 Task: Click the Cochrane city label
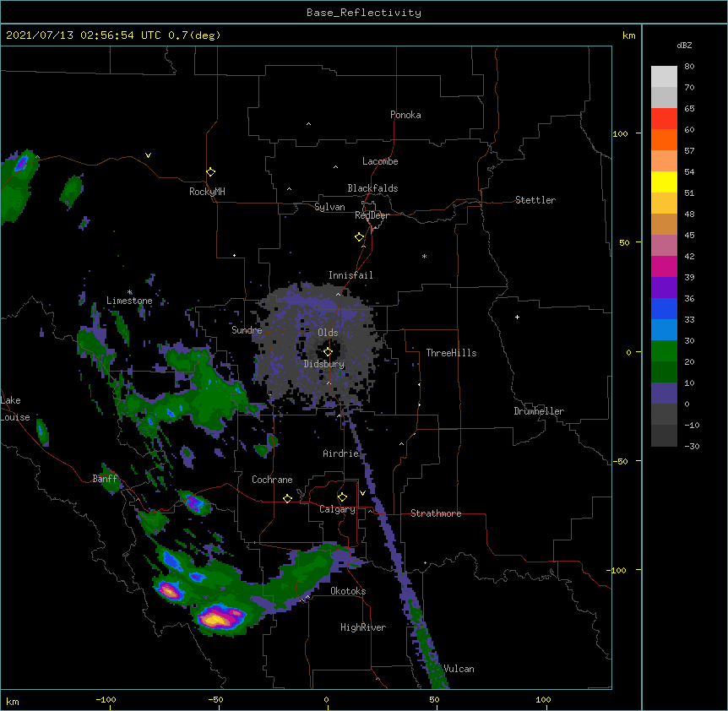coord(272,480)
